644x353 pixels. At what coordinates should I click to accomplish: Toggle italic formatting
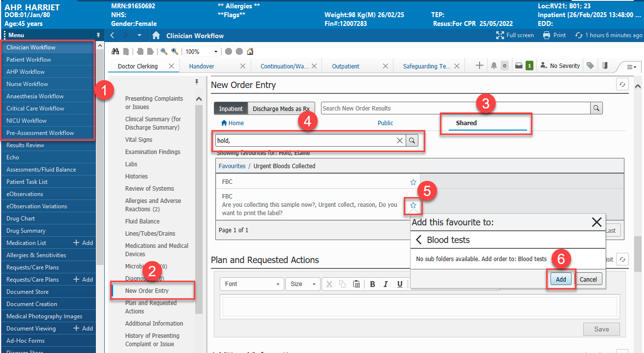pos(386,284)
